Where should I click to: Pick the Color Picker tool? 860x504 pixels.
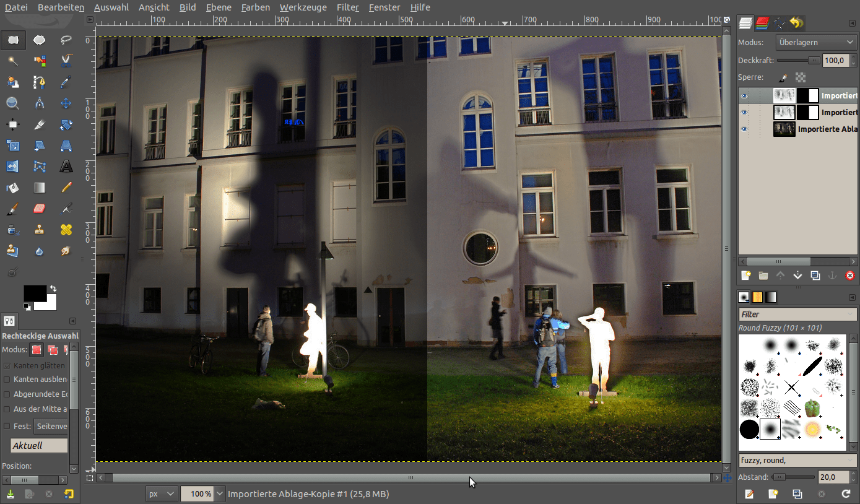click(x=66, y=81)
